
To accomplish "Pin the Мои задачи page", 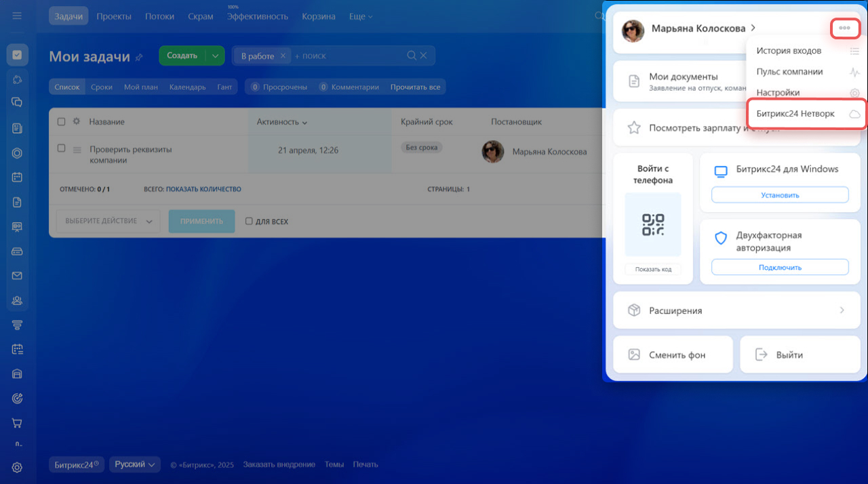I will coord(139,58).
